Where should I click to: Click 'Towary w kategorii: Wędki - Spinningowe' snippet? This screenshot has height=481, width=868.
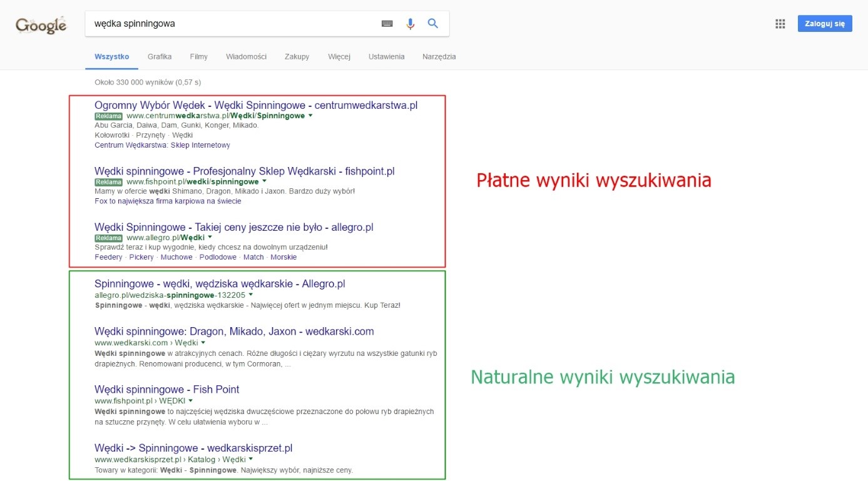pyautogui.click(x=223, y=470)
